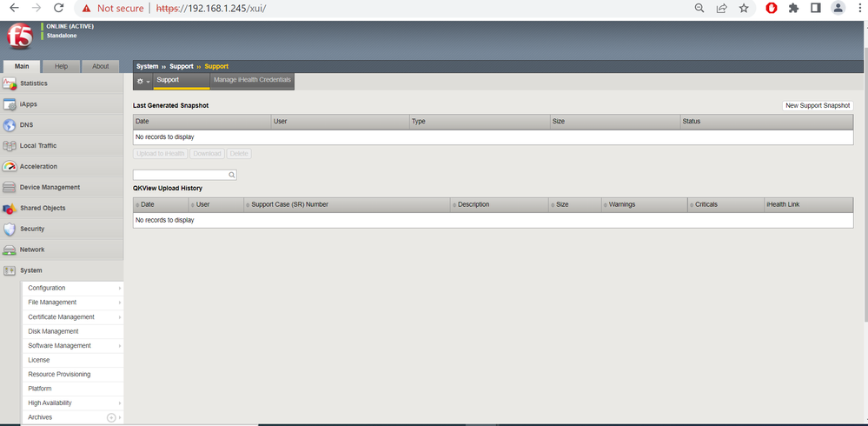Click the Shared Objects icon

coord(10,209)
